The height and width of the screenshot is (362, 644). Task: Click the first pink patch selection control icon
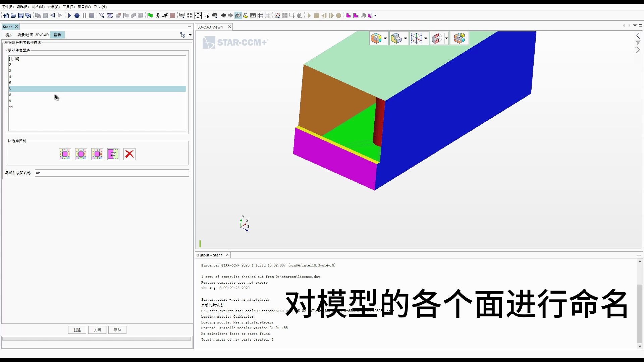pos(65,154)
